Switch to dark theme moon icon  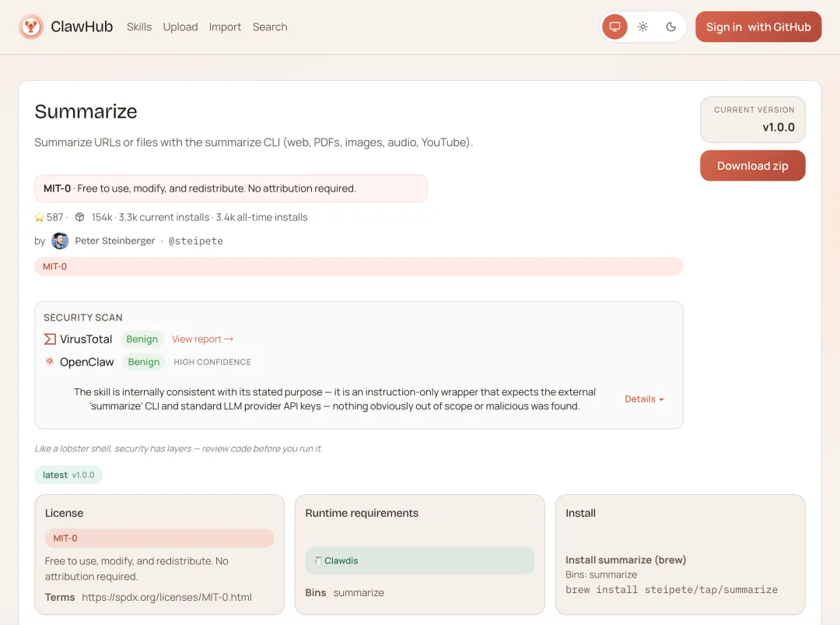(x=670, y=26)
